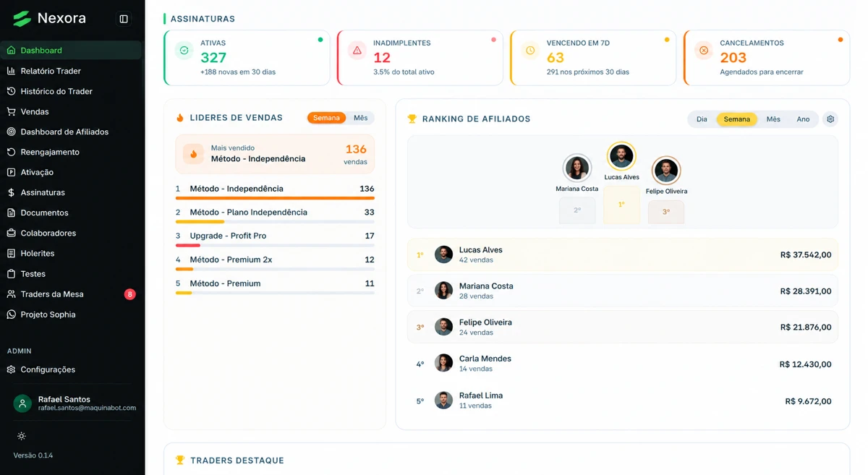Click the Configurações gear icon in the sidebar
This screenshot has width=868, height=475.
click(11, 369)
